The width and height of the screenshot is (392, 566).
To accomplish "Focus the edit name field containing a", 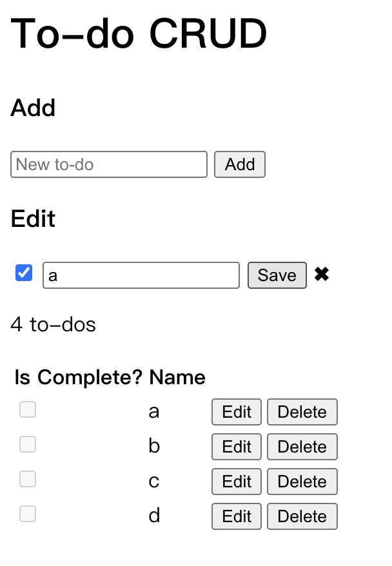I will click(x=141, y=275).
